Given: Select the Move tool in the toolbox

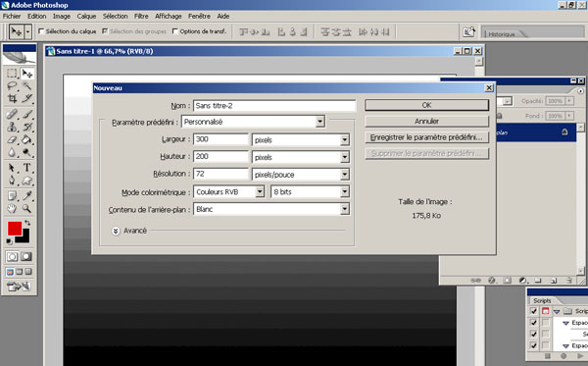Looking at the screenshot, I should click(x=27, y=74).
